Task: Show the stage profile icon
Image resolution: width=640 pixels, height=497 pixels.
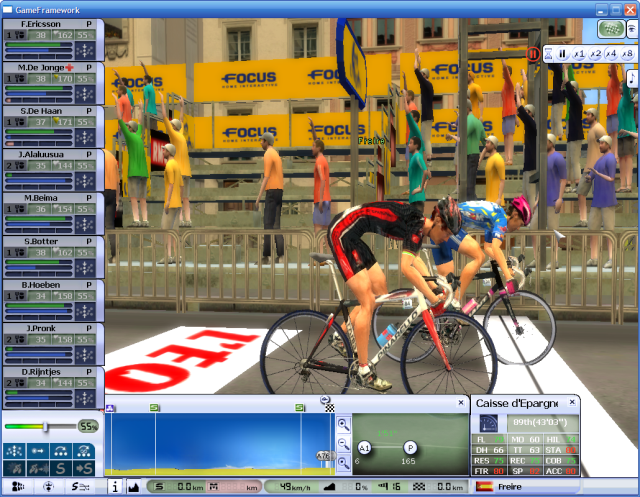Action: click(x=133, y=487)
